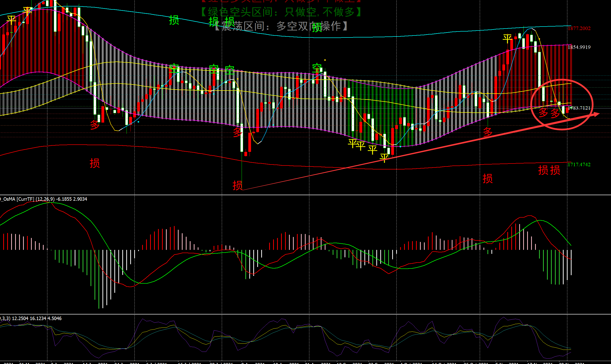Click the yellow 平 marker near November peak
Image resolution: width=611 pixels, height=364 pixels.
pyautogui.click(x=507, y=39)
